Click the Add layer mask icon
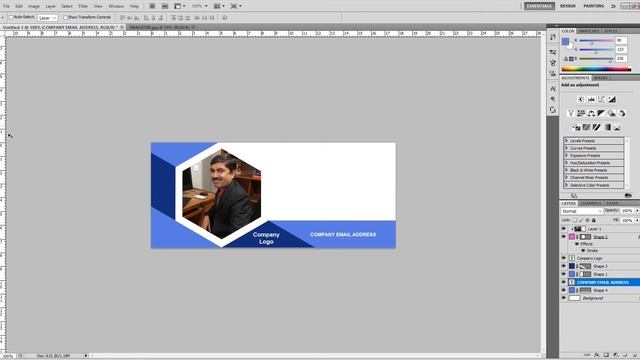 click(606, 355)
